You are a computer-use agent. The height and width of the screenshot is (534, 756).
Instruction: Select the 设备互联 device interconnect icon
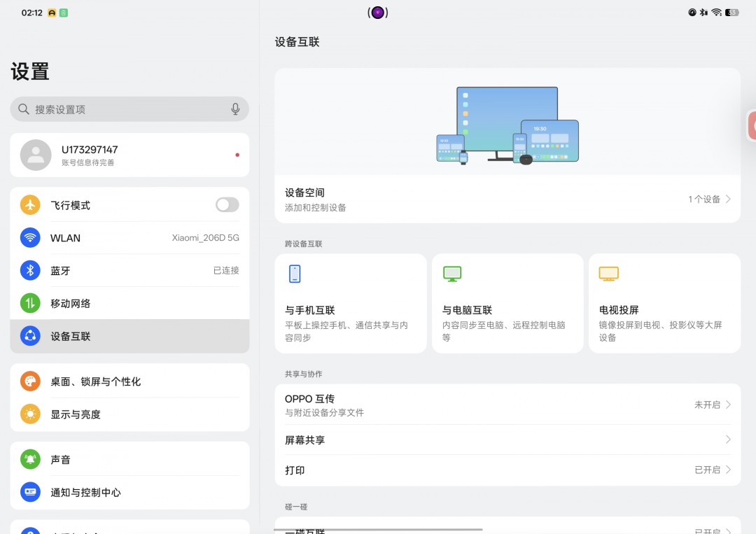(x=29, y=336)
